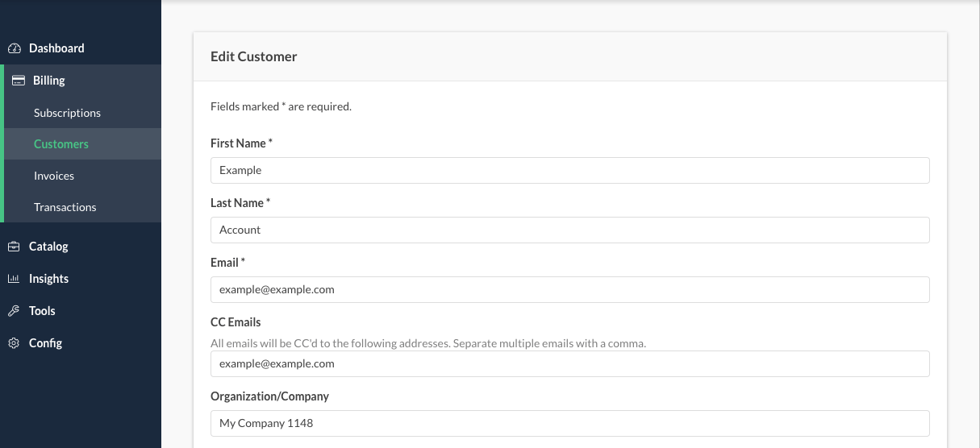This screenshot has width=980, height=448.
Task: Click the Catalog briefcase icon
Action: point(14,247)
